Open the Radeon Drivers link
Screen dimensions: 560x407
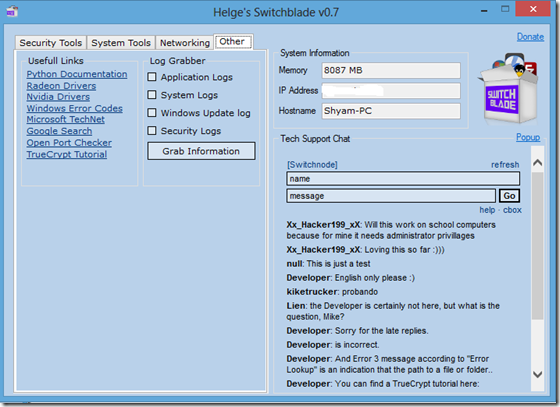coord(61,86)
